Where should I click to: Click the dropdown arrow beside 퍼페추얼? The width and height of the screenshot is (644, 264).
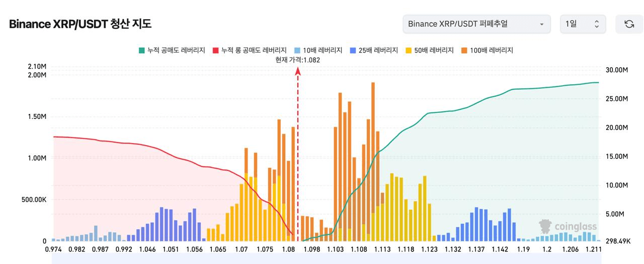541,24
